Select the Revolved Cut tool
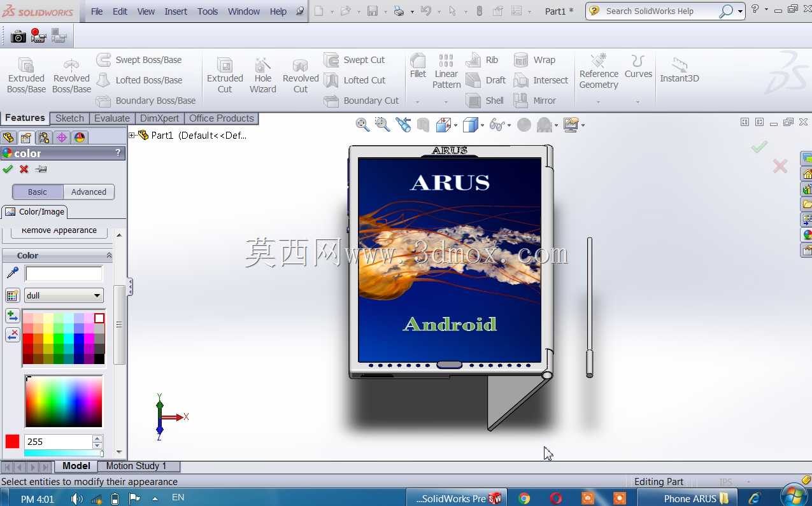Viewport: 812px width, 506px height. tap(301, 75)
